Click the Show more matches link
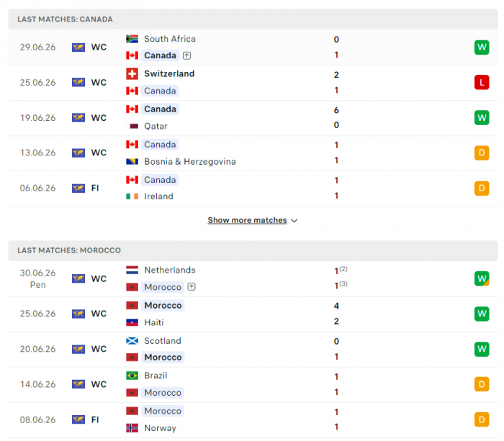504x441 pixels. point(247,220)
